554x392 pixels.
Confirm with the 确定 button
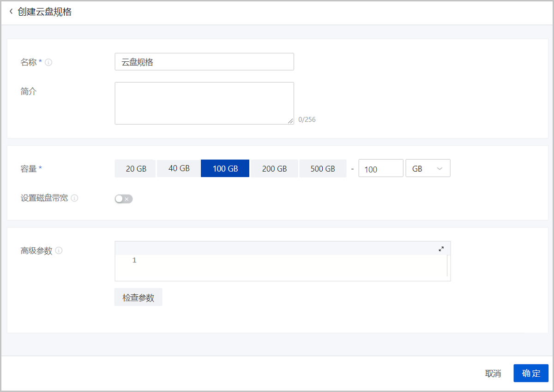click(x=530, y=374)
